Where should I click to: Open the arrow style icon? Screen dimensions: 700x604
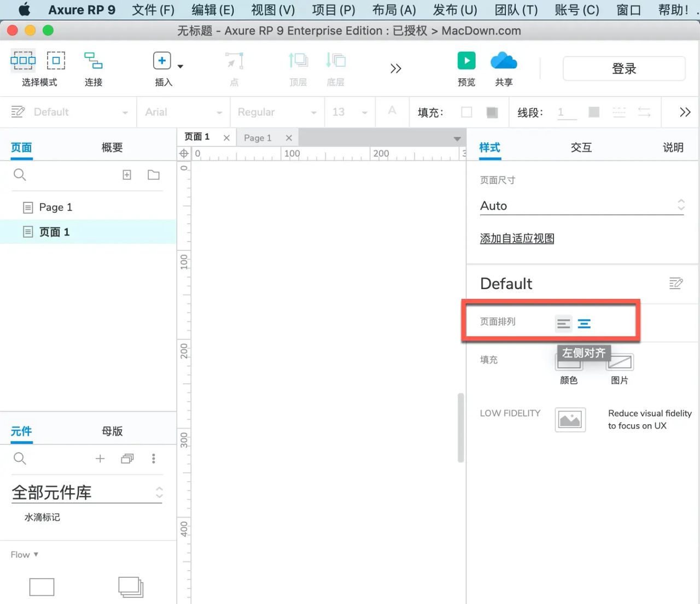(x=644, y=112)
